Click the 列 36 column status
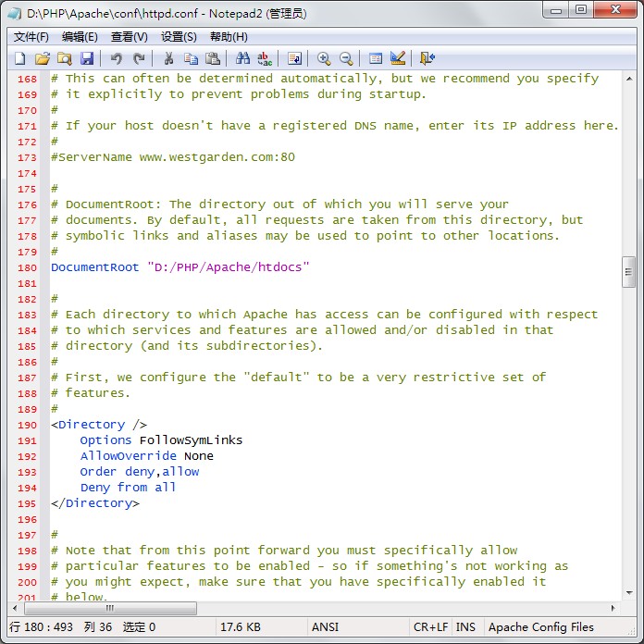Screen dimensions: 644x644 98,627
